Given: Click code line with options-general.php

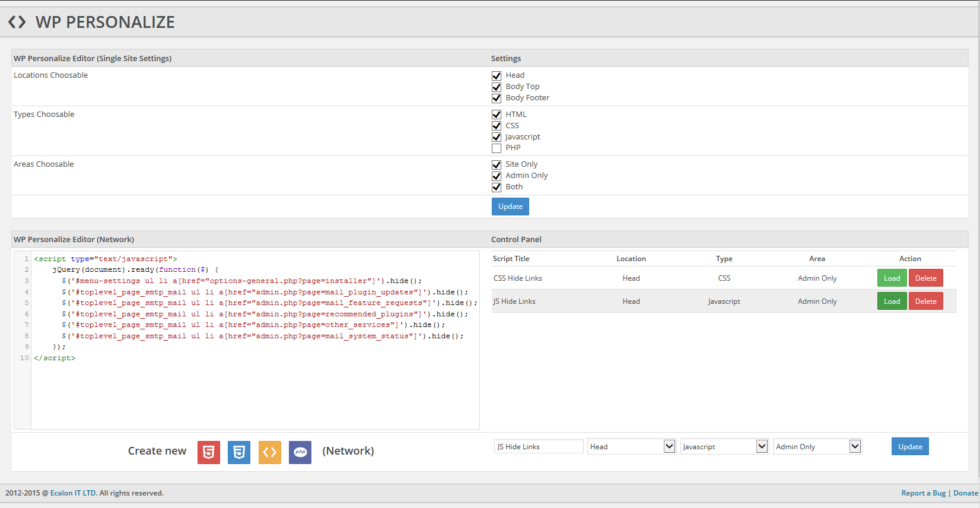Looking at the screenshot, I should click(x=242, y=281).
